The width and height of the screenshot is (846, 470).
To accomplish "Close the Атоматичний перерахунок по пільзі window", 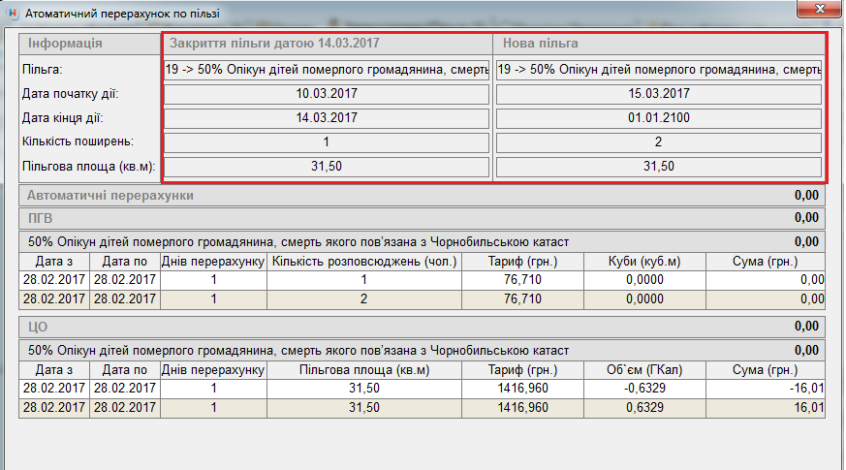I will click(x=819, y=10).
